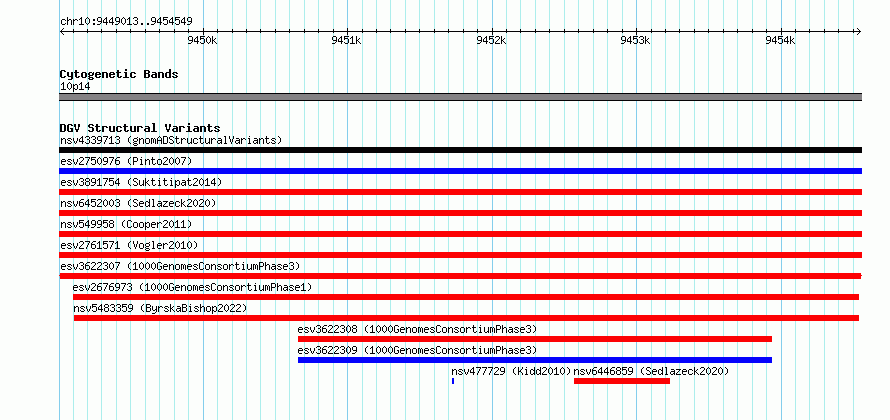Click the ruler's right arrowhead
890x420 pixels.
coord(858,32)
